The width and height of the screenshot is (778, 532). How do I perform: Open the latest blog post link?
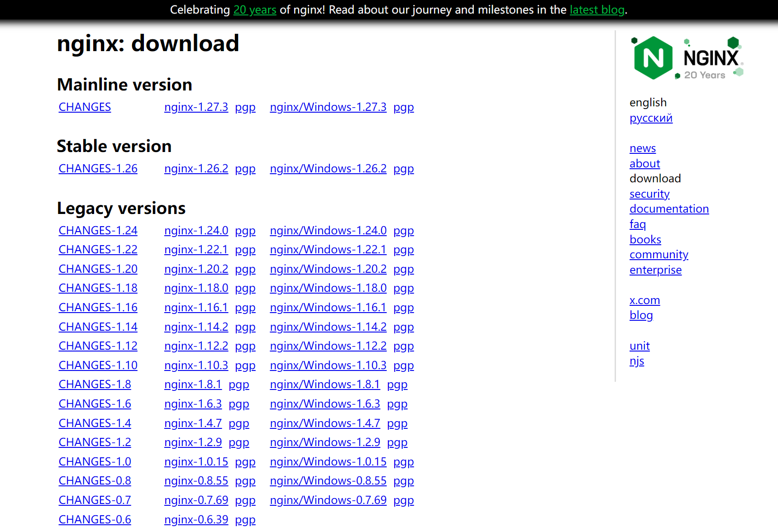[x=597, y=9]
